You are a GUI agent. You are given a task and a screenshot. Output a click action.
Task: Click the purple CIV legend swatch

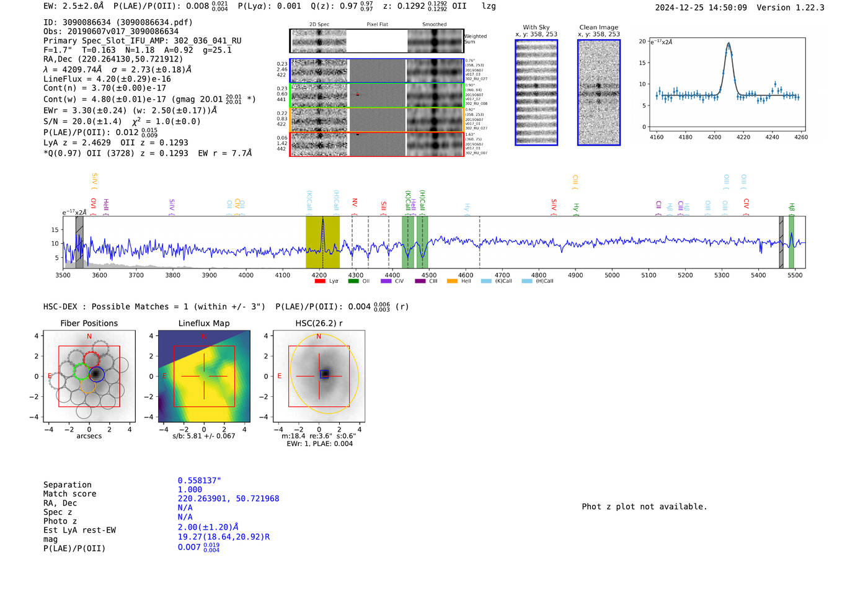pos(386,281)
